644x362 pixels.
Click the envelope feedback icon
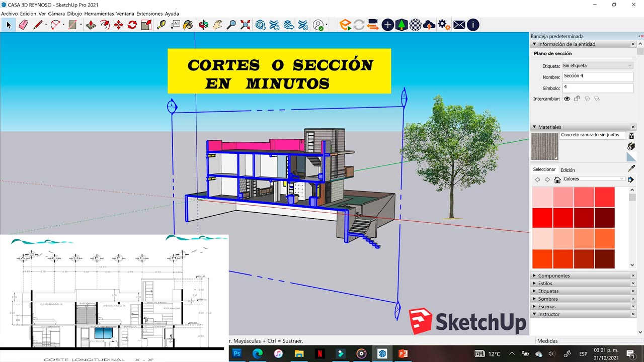pyautogui.click(x=459, y=25)
